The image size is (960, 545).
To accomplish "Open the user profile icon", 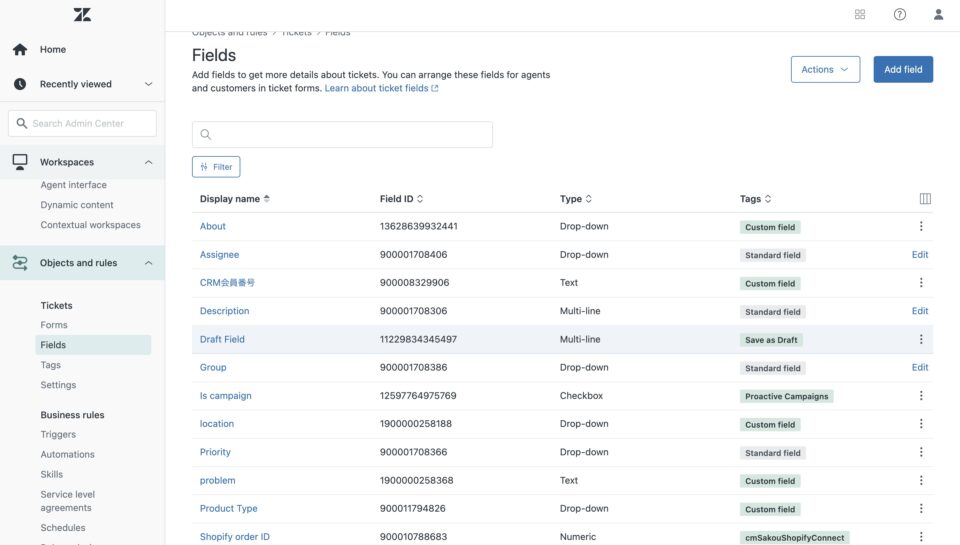I will (938, 14).
